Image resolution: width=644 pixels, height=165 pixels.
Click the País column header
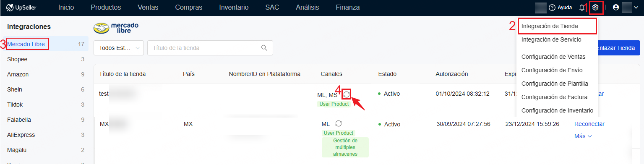[189, 74]
